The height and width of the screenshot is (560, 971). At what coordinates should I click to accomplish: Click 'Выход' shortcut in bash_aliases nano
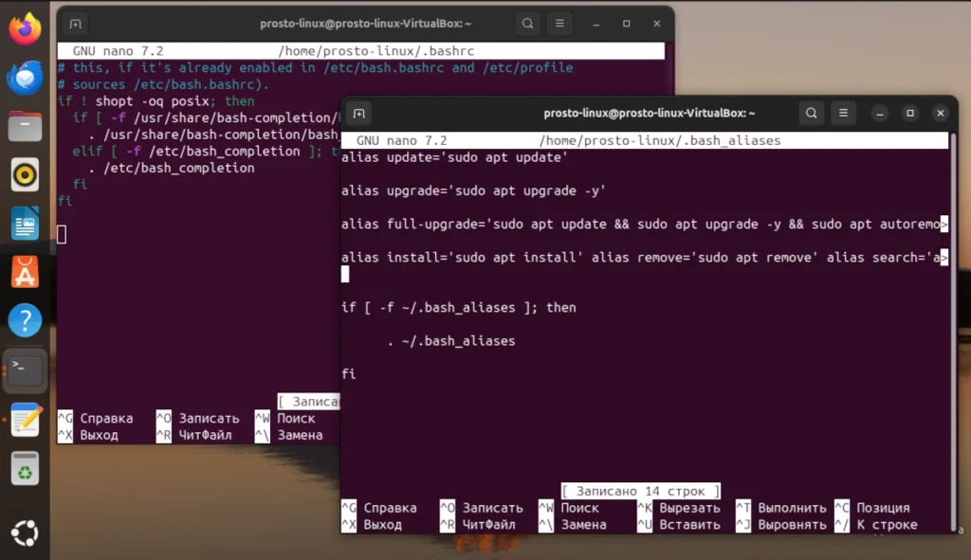point(372,525)
